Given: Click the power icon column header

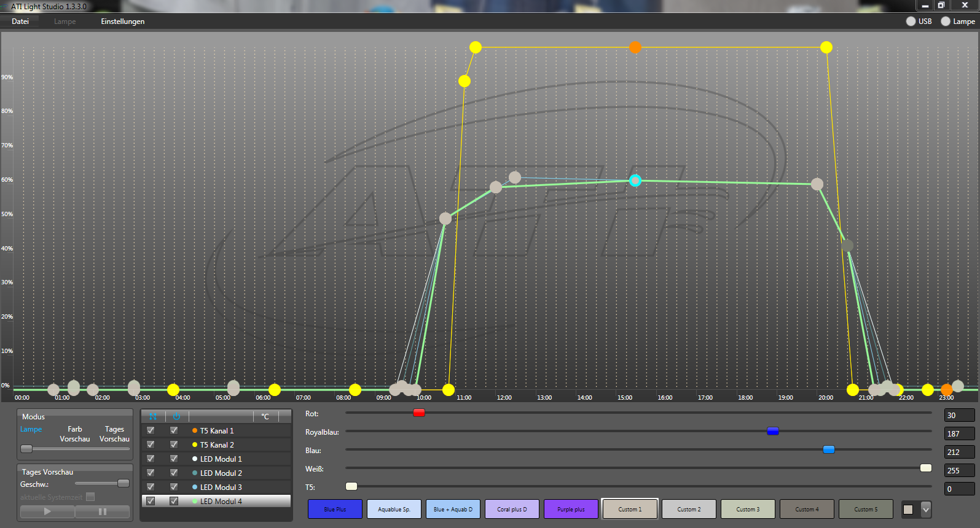Looking at the screenshot, I should pyautogui.click(x=176, y=416).
